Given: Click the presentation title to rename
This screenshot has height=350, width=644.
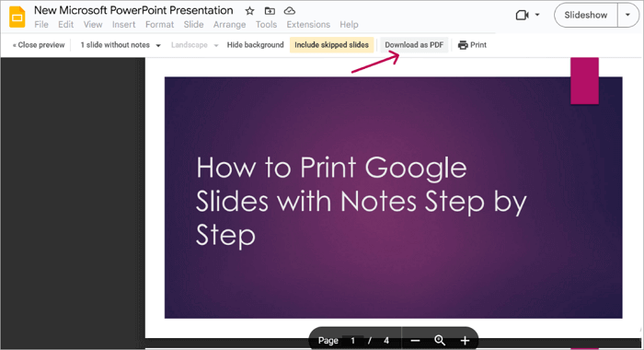Looking at the screenshot, I should (x=133, y=10).
